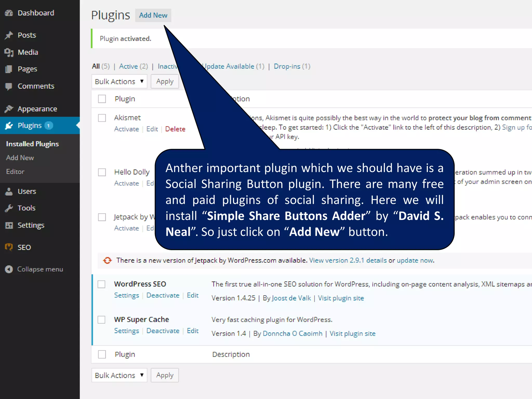
Task: Click the Tools wrench icon
Action: pyautogui.click(x=9, y=208)
